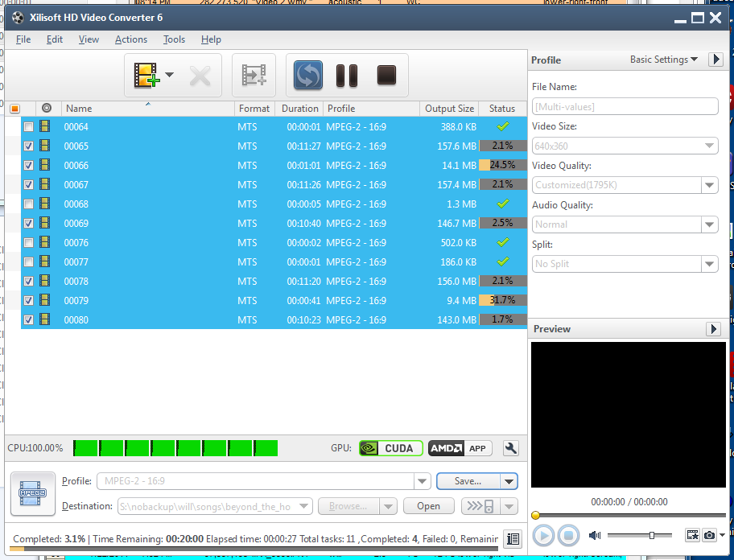Open the Tools menu
Image resolution: width=734 pixels, height=560 pixels.
coord(174,39)
